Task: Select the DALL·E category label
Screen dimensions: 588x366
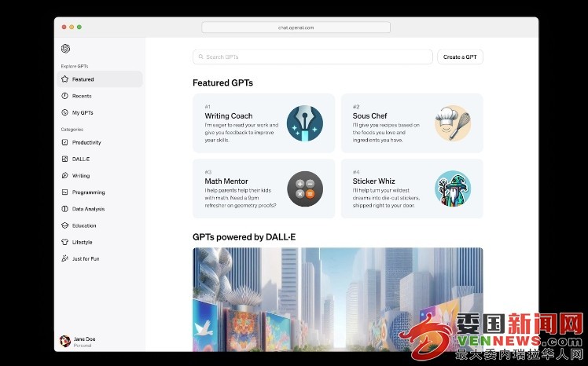Action: tap(81, 159)
